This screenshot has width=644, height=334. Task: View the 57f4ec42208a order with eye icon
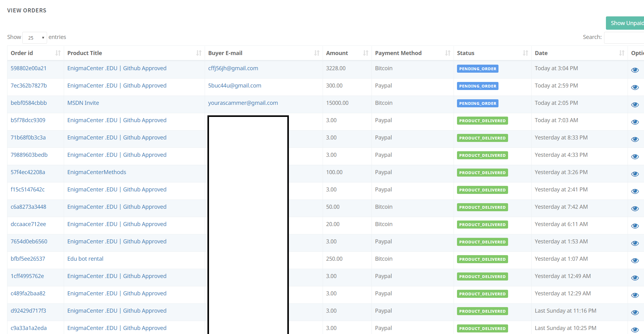635,174
